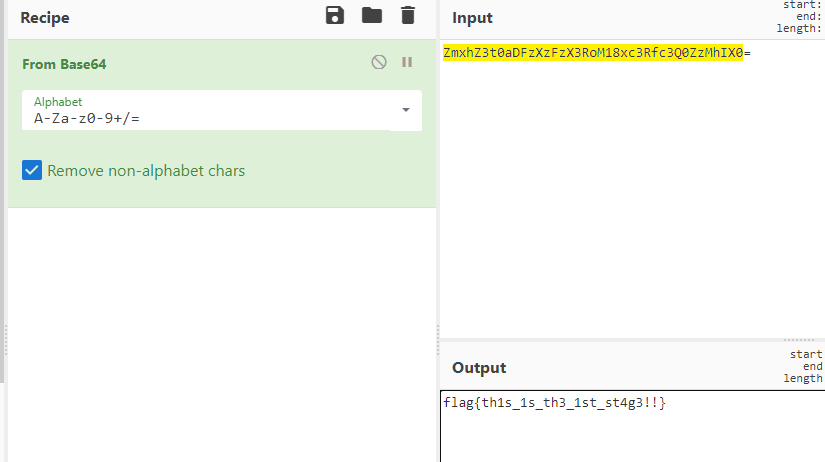
Task: Click the Save recipe floppy disk icon
Action: (335, 15)
